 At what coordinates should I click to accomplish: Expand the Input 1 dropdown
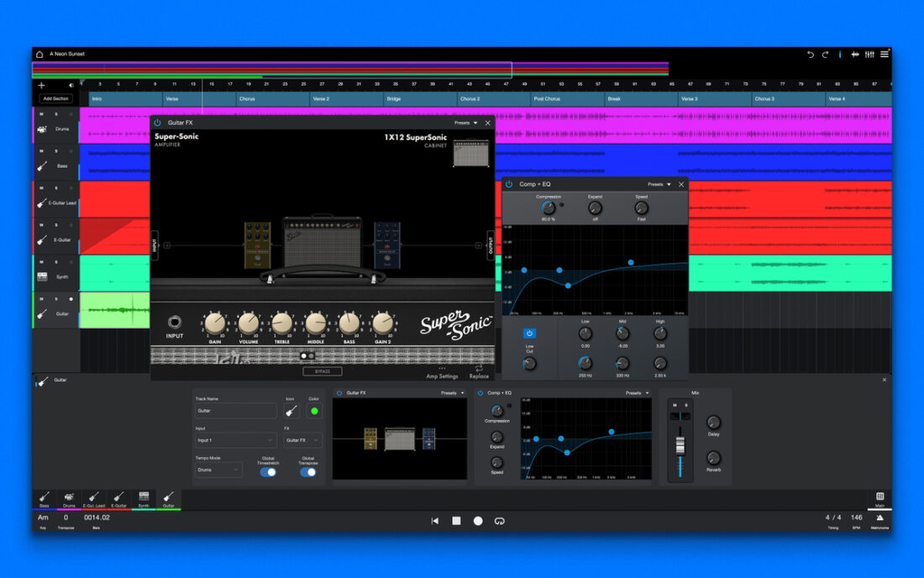[x=235, y=440]
